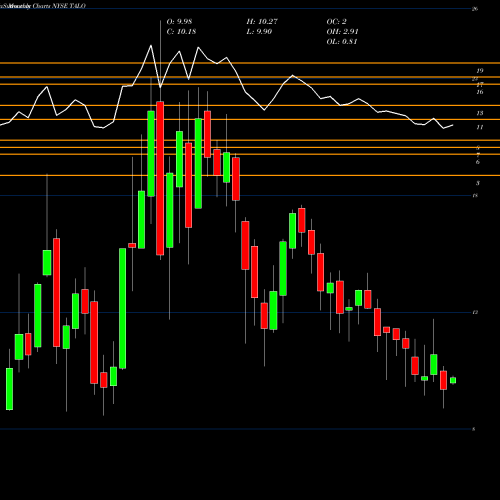Image resolution: width=500 pixels, height=500 pixels.
Task: Click the low price value 'L: 9.90'
Action: pyautogui.click(x=259, y=32)
